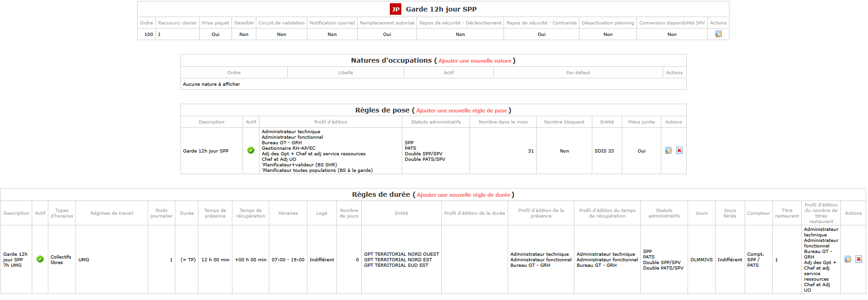This screenshot has width=868, height=300.
Task: Click the red JP badge icon
Action: [395, 9]
